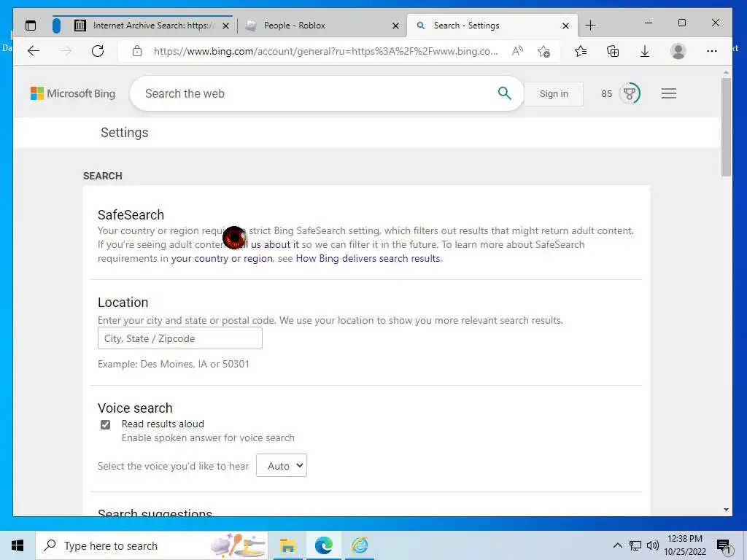The image size is (747, 560).
Task: Click the Location heading
Action: 123,303
